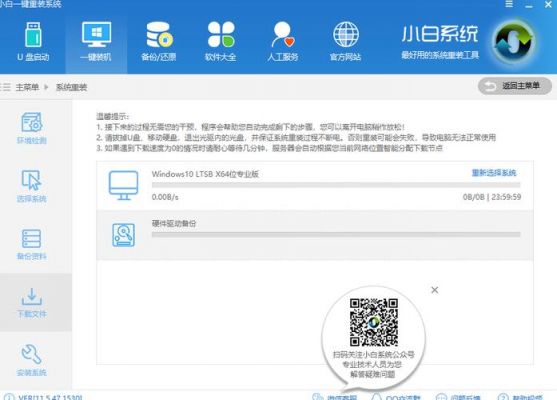This screenshot has width=557, height=400.
Task: Click the 系统重装 breadcrumb
Action: (71, 87)
